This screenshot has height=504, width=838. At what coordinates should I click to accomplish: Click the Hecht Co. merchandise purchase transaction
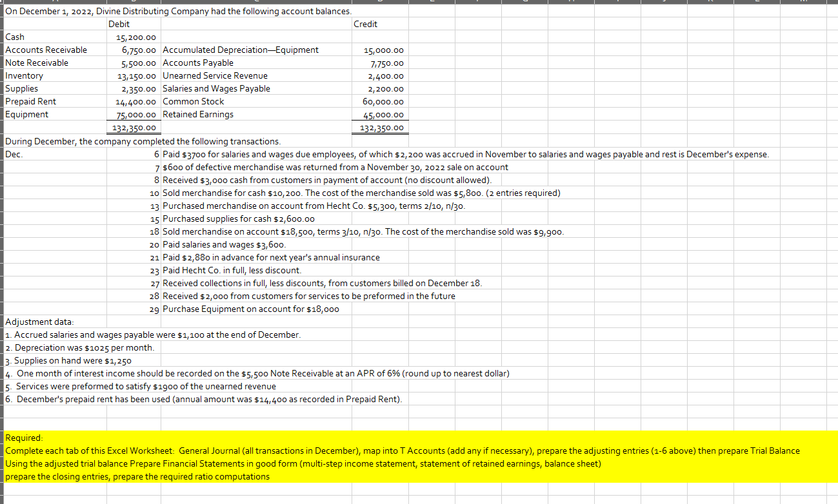pyautogui.click(x=314, y=206)
